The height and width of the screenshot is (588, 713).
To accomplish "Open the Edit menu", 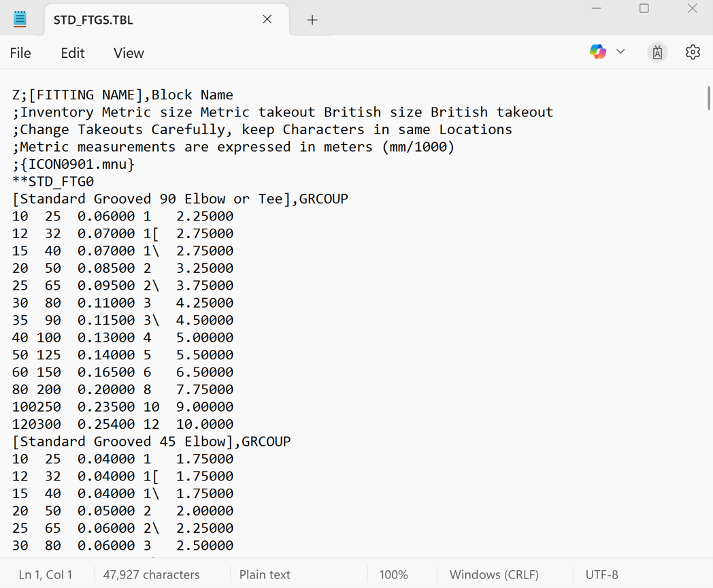I will pyautogui.click(x=73, y=53).
